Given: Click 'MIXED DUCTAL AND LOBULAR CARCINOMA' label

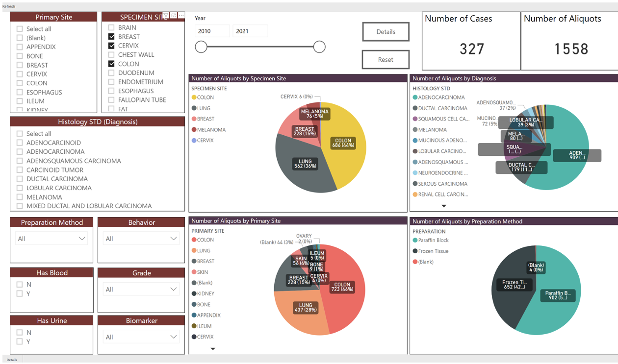Looking at the screenshot, I should [89, 206].
